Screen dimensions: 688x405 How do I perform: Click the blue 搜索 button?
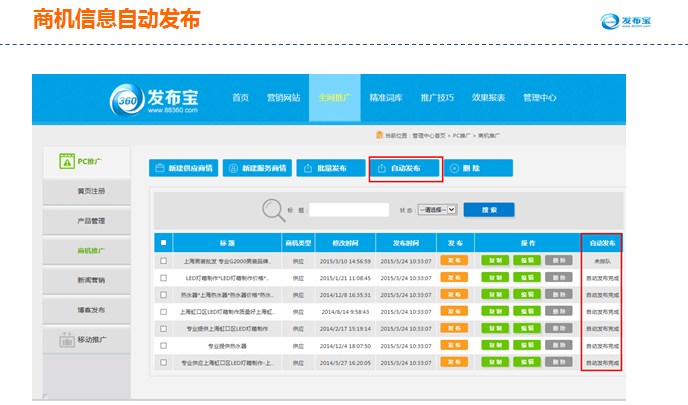(489, 210)
